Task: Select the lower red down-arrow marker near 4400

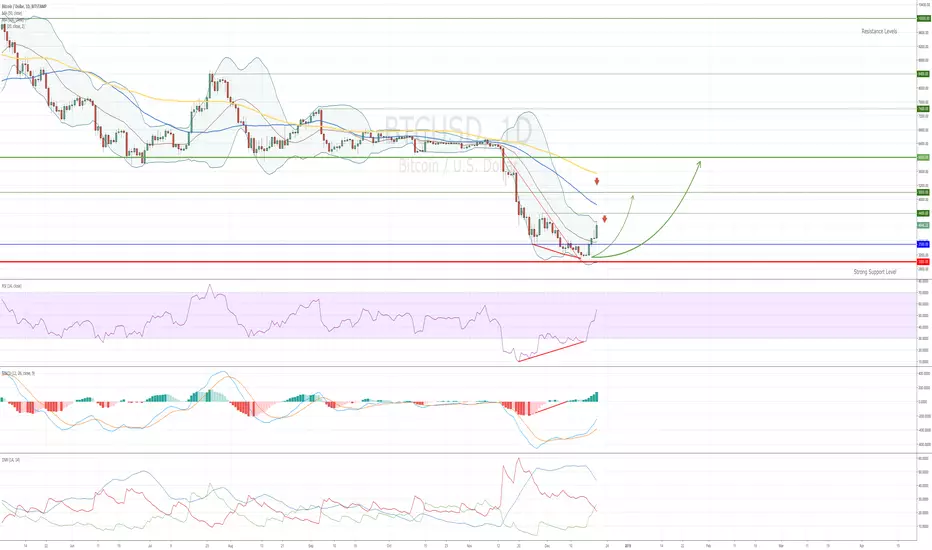Action: click(604, 219)
